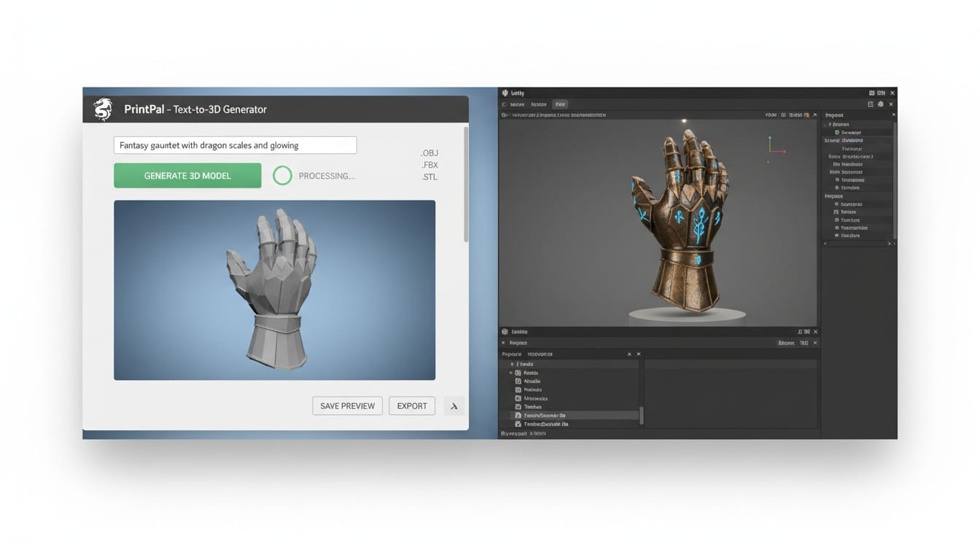The height and width of the screenshot is (560, 980).
Task: Click the text prompt input field
Action: tap(235, 145)
